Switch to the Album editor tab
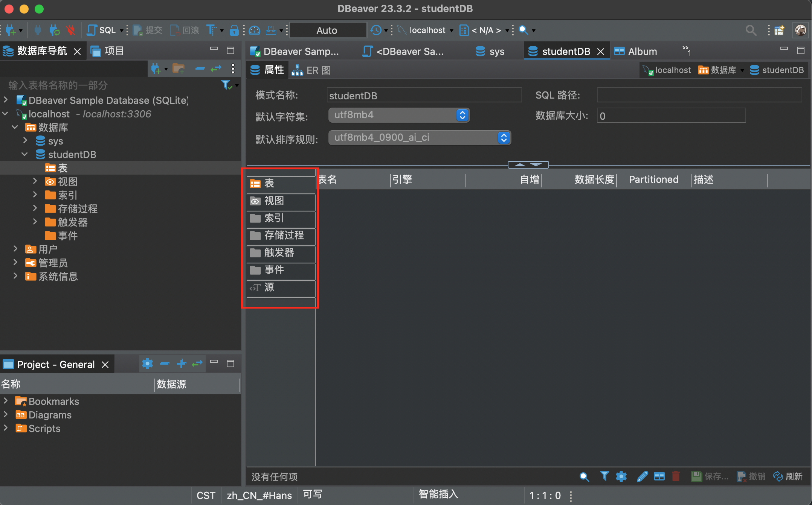 pos(636,51)
